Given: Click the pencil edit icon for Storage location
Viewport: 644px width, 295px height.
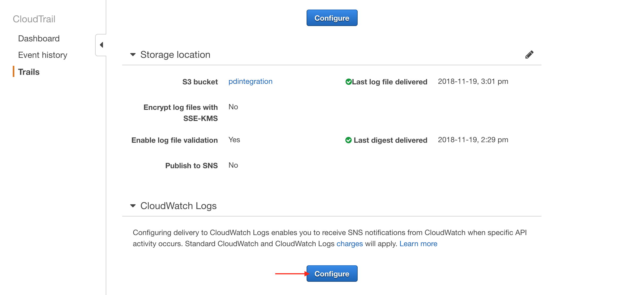Looking at the screenshot, I should coord(529,55).
